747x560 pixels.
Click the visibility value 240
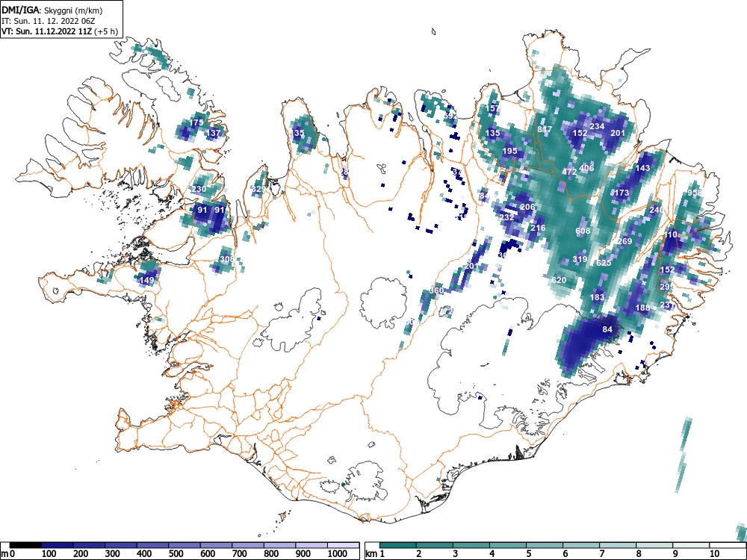pyautogui.click(x=657, y=210)
